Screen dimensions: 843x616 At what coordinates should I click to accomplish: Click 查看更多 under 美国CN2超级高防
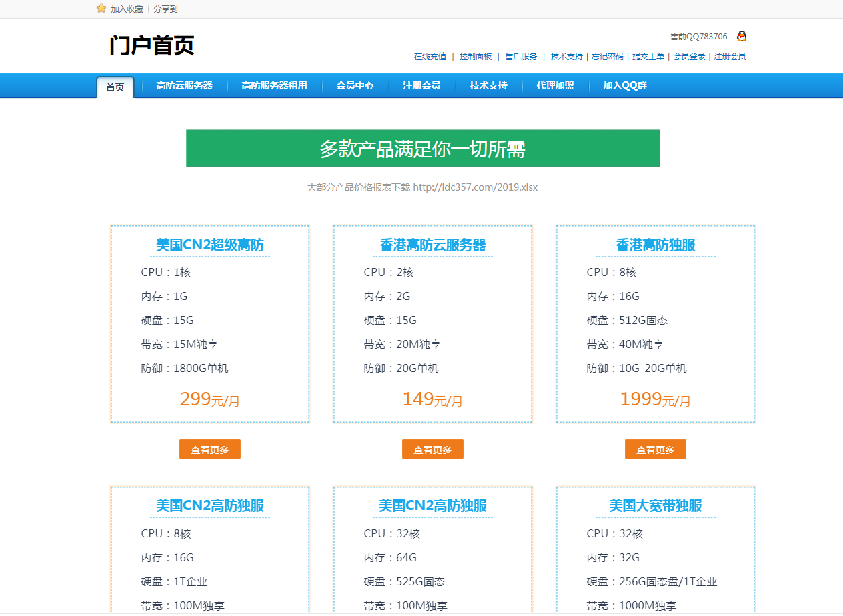210,449
